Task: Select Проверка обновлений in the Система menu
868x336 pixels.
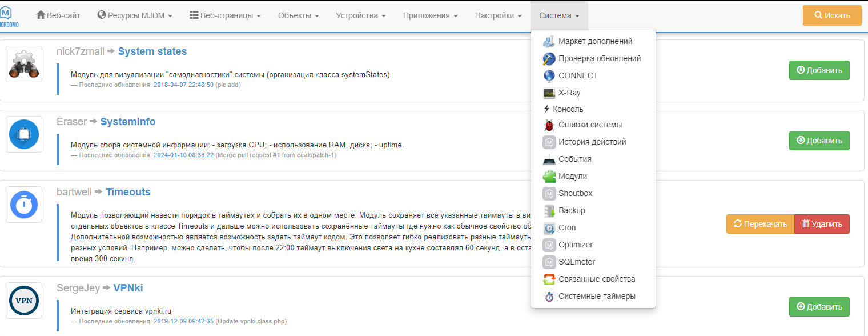Action: pyautogui.click(x=600, y=58)
